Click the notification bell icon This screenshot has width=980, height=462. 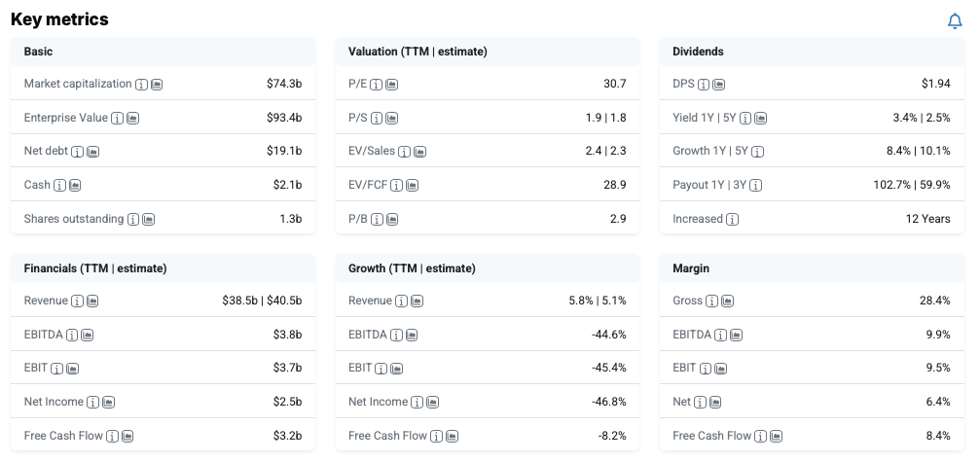[x=955, y=21]
